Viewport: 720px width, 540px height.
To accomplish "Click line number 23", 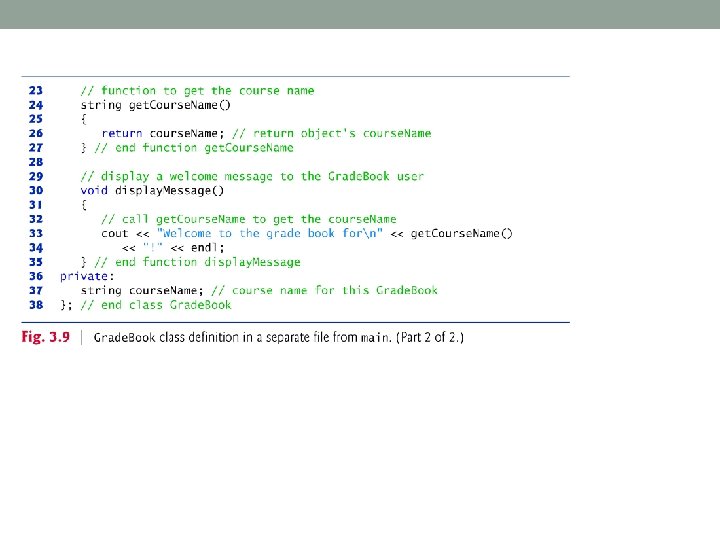I will pos(35,90).
